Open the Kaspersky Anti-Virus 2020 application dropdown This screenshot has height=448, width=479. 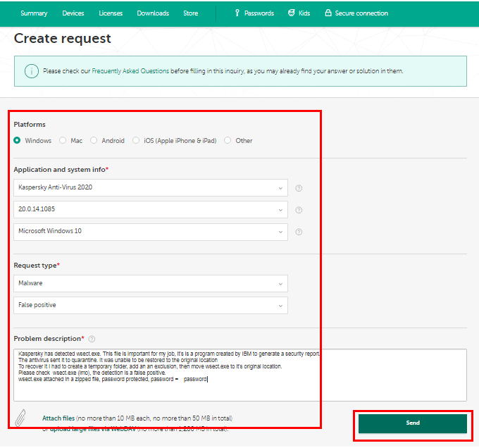pos(151,188)
